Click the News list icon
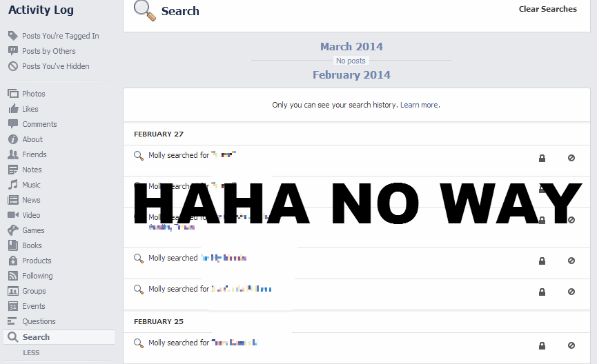Viewport: 597px width, 364px height. coord(13,200)
